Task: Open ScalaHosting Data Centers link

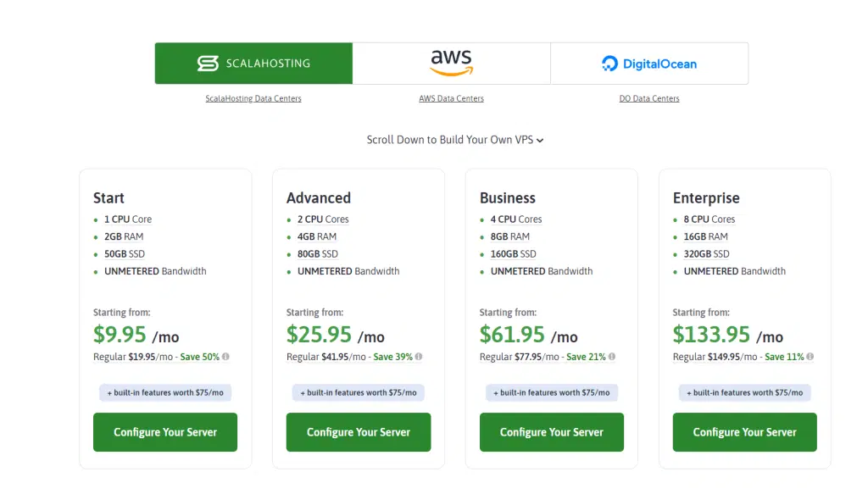Action: [253, 98]
